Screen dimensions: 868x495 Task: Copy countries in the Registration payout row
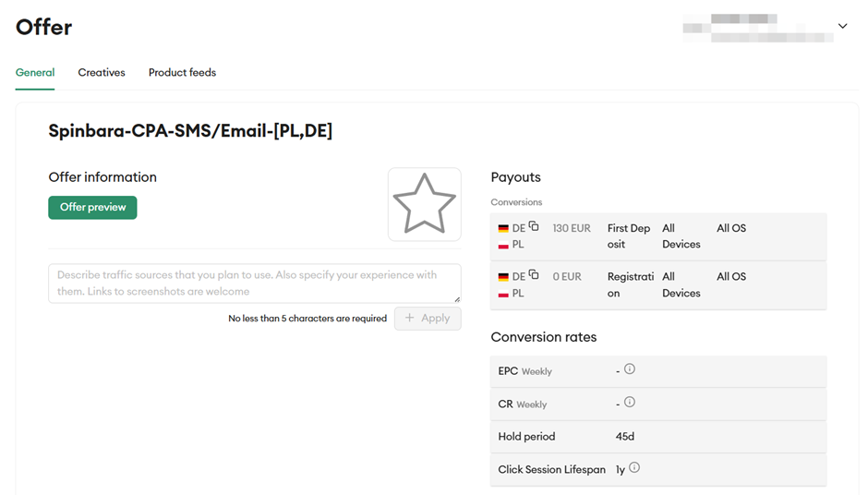[534, 275]
